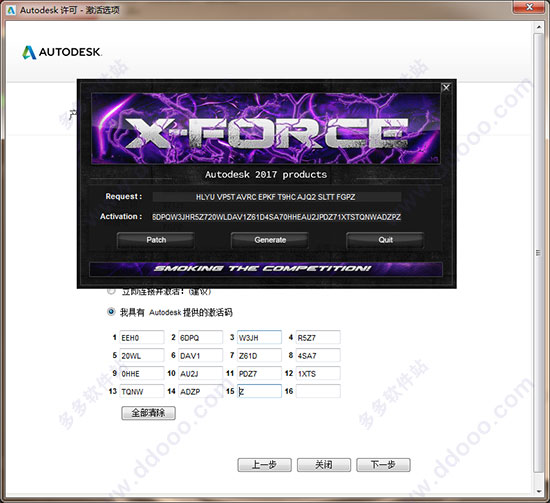Focus activation code box 14 containing ADZP

click(x=200, y=391)
